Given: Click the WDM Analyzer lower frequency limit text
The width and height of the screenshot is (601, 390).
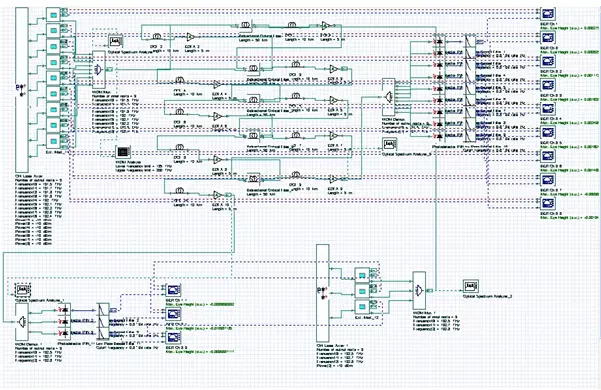Looking at the screenshot, I should (143, 166).
